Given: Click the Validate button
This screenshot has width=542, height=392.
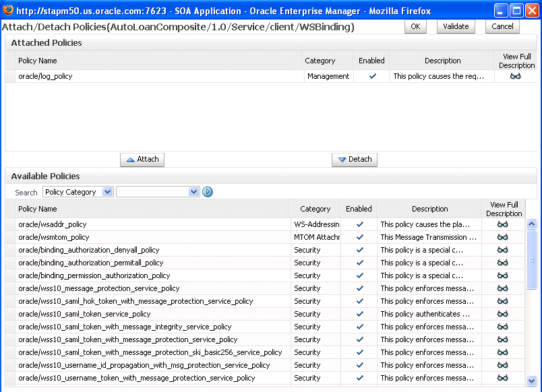Looking at the screenshot, I should [456, 26].
